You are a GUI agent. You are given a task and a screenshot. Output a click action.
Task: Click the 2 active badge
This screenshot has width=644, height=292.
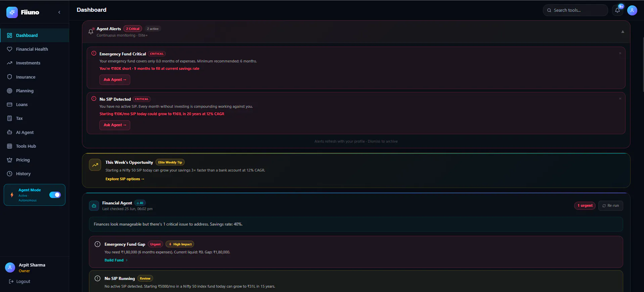153,29
